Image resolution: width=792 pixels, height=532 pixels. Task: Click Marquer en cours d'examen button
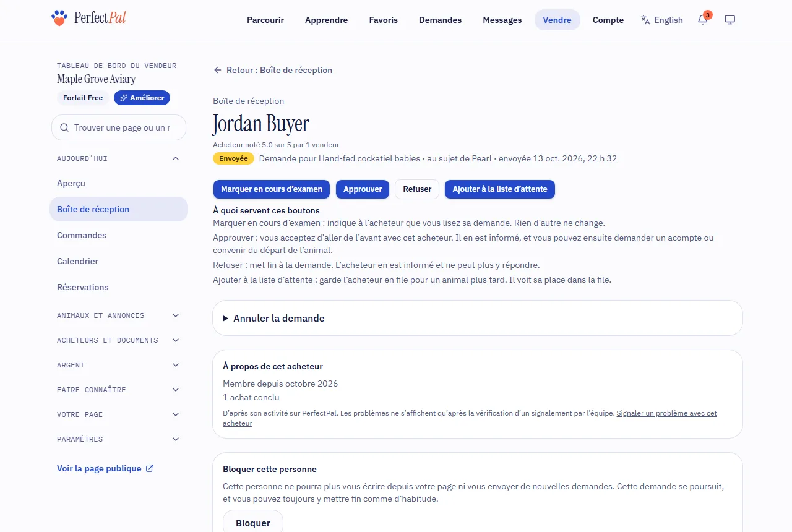pyautogui.click(x=272, y=189)
